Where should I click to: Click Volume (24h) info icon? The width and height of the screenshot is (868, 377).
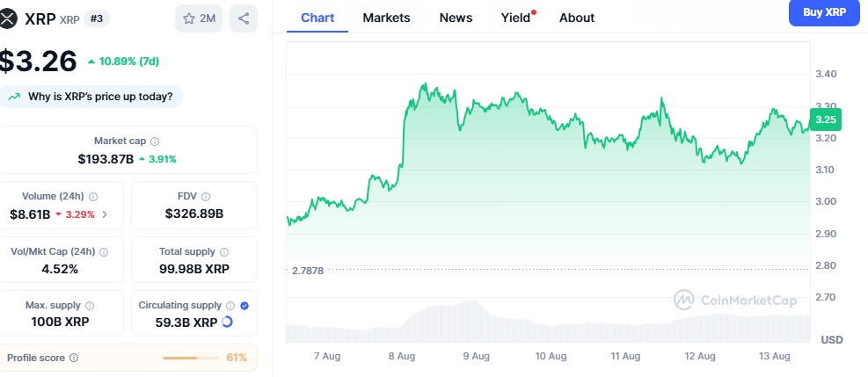(x=93, y=197)
